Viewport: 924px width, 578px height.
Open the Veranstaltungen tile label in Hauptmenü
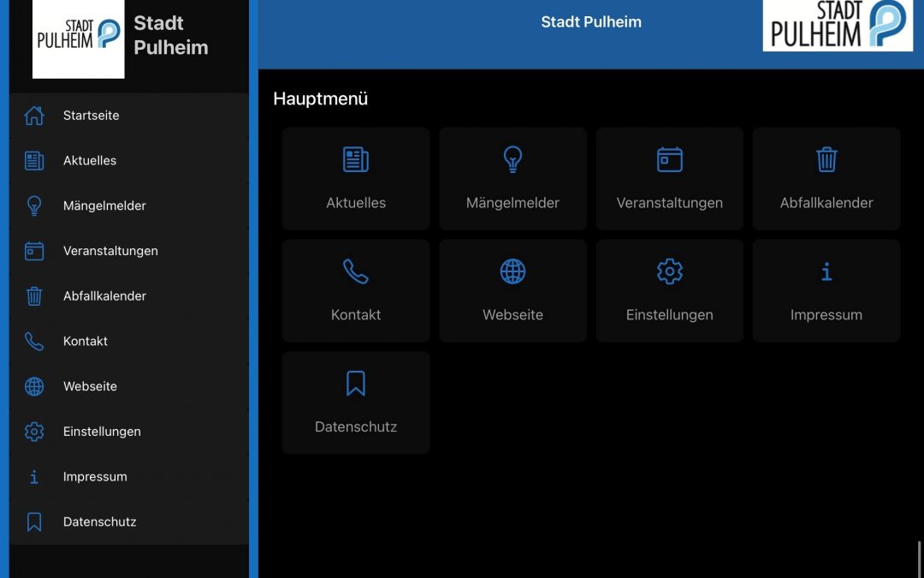click(x=669, y=203)
